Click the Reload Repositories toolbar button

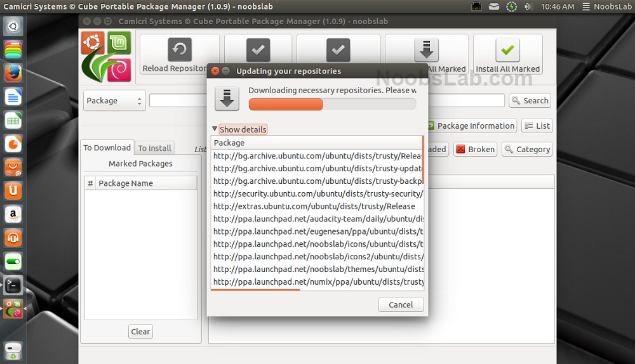click(180, 55)
